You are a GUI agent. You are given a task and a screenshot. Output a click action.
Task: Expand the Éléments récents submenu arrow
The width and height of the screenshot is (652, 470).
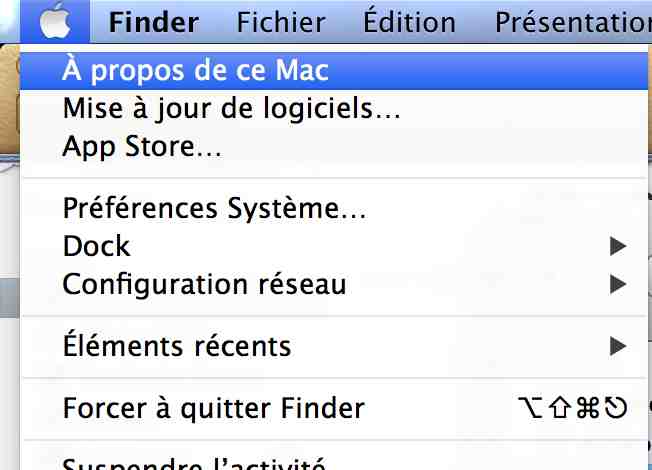tap(617, 346)
